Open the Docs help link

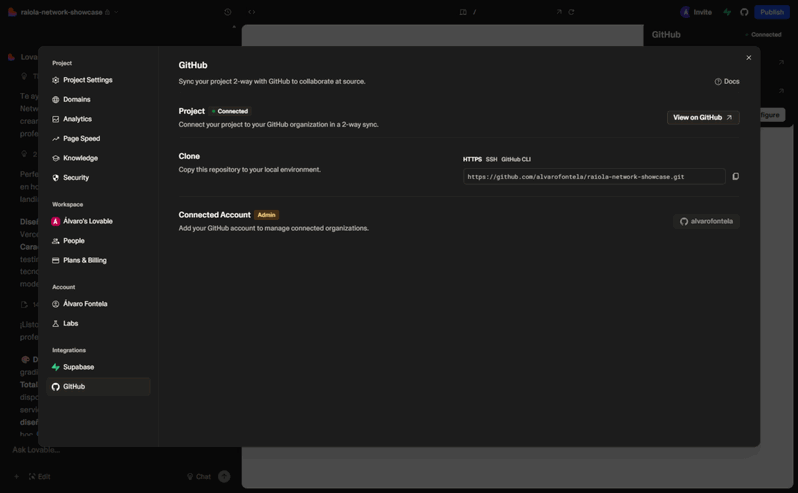(727, 81)
